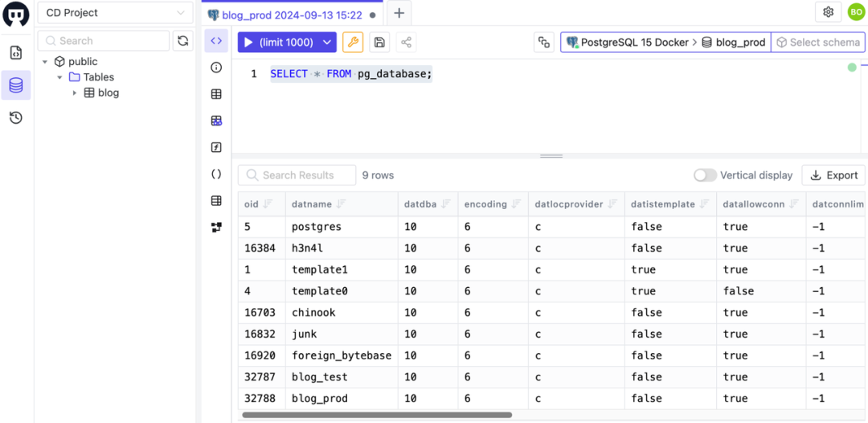Click the editor/results splitter handle
The height and width of the screenshot is (423, 868).
click(x=551, y=157)
